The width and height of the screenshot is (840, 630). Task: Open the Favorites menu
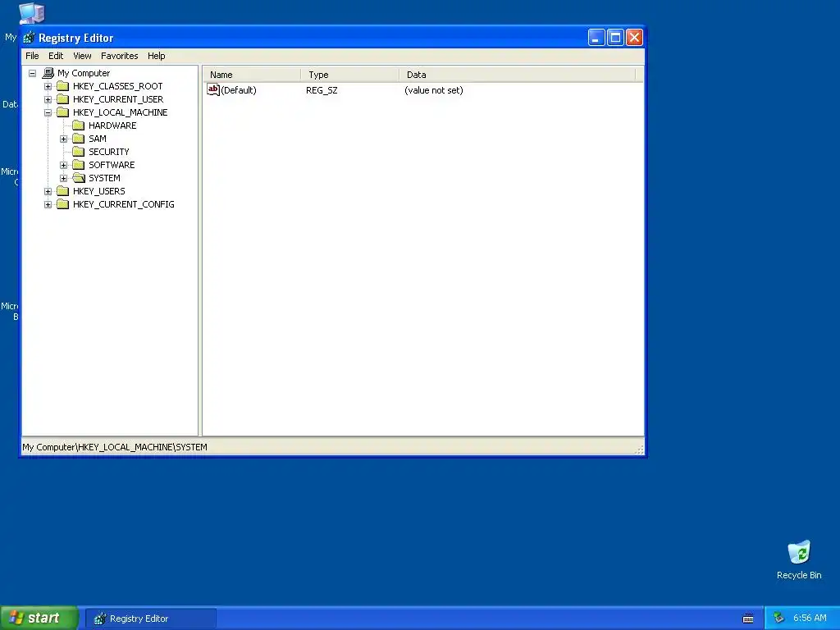120,56
